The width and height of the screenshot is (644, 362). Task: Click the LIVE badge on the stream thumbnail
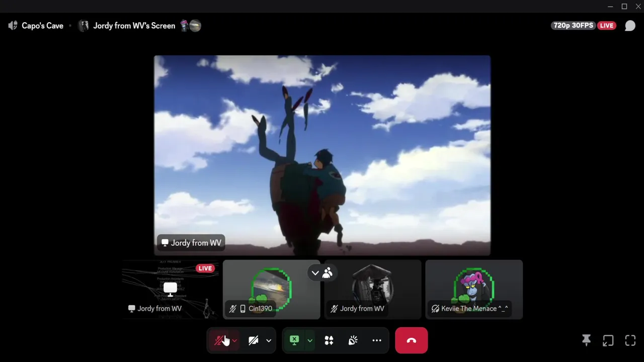click(x=205, y=268)
